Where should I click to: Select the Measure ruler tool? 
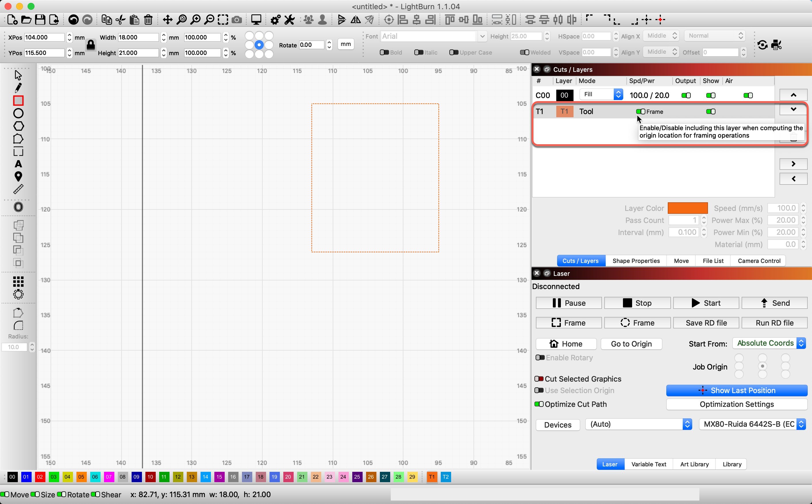(x=18, y=189)
